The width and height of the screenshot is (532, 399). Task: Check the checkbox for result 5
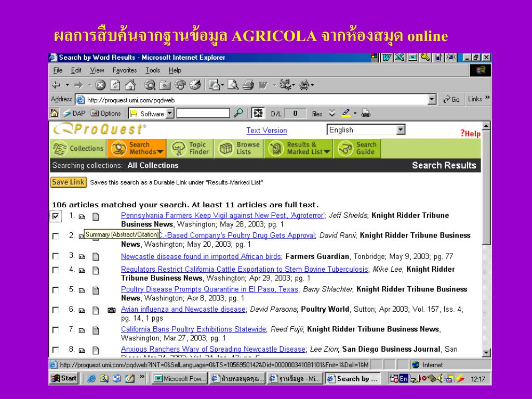(x=56, y=290)
